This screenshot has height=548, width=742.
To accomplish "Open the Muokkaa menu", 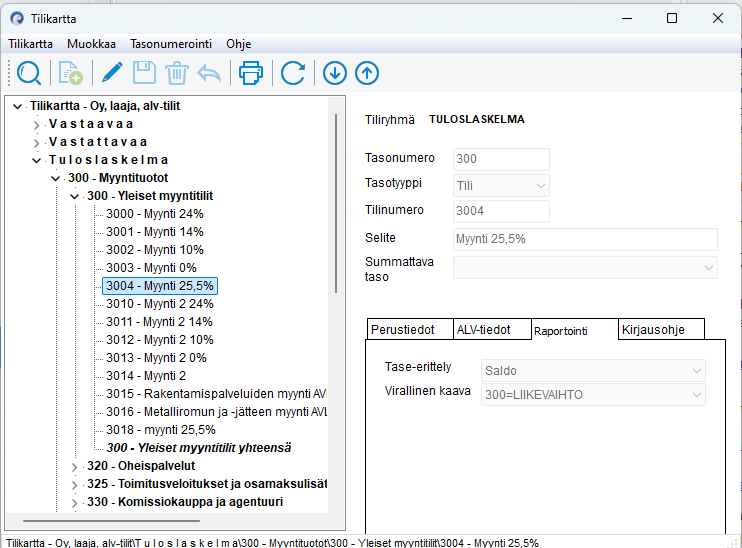I will pos(91,44).
